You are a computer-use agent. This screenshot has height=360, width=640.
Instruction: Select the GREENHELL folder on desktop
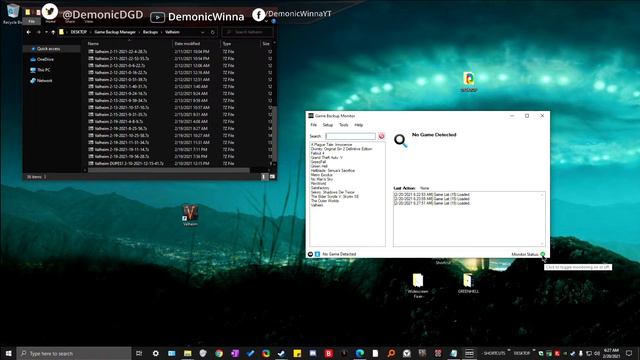(x=468, y=283)
